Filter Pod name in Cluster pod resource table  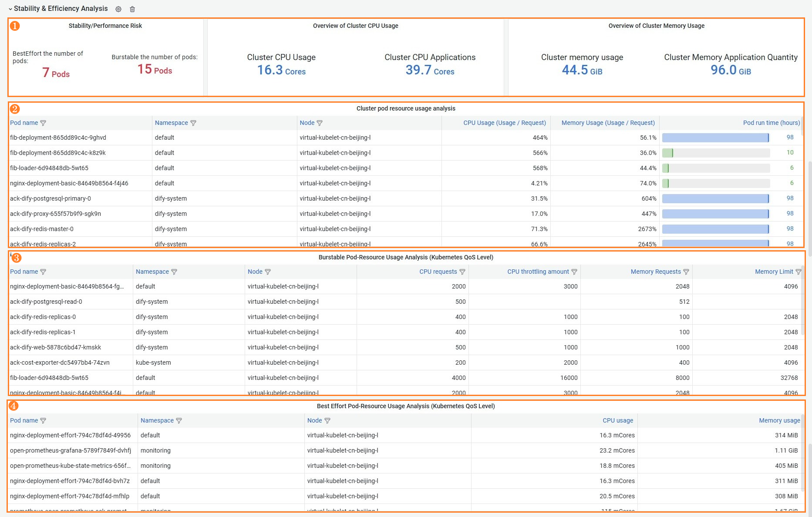click(x=43, y=123)
